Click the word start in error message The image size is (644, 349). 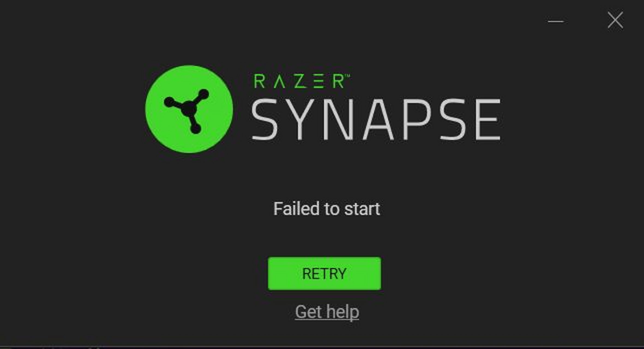click(x=362, y=209)
